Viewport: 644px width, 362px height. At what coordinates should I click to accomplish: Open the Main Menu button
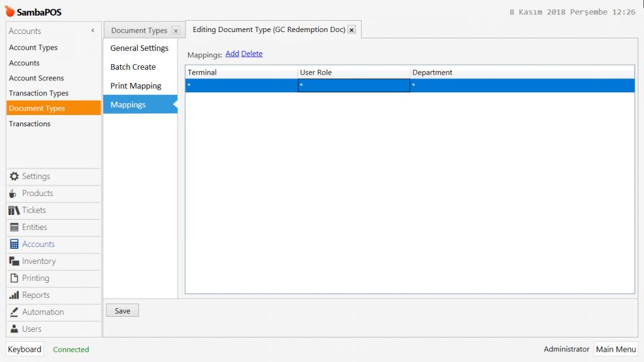click(616, 349)
